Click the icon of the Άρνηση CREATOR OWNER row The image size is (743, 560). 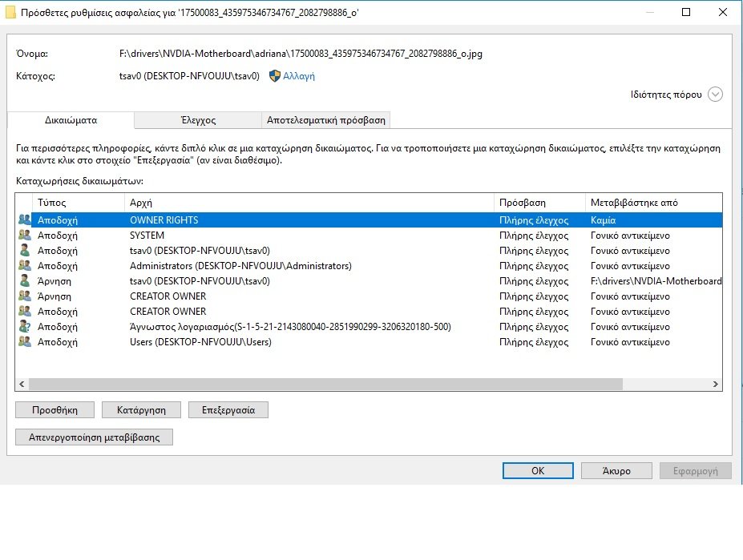pyautogui.click(x=24, y=296)
